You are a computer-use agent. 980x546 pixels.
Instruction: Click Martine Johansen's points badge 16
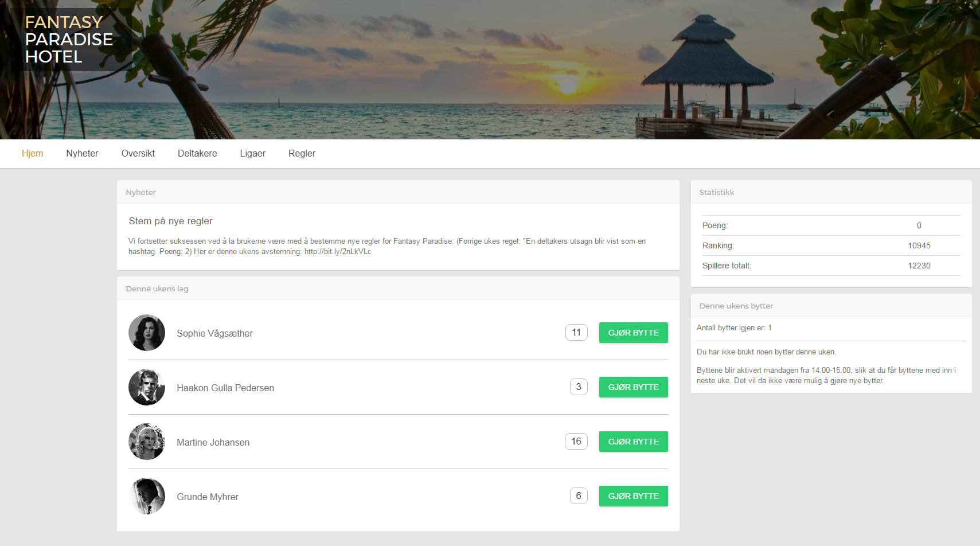click(576, 442)
